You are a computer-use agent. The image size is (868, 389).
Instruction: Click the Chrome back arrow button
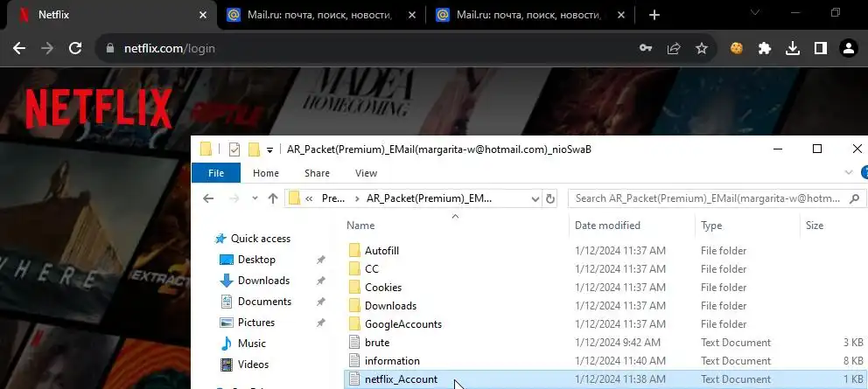[19, 49]
